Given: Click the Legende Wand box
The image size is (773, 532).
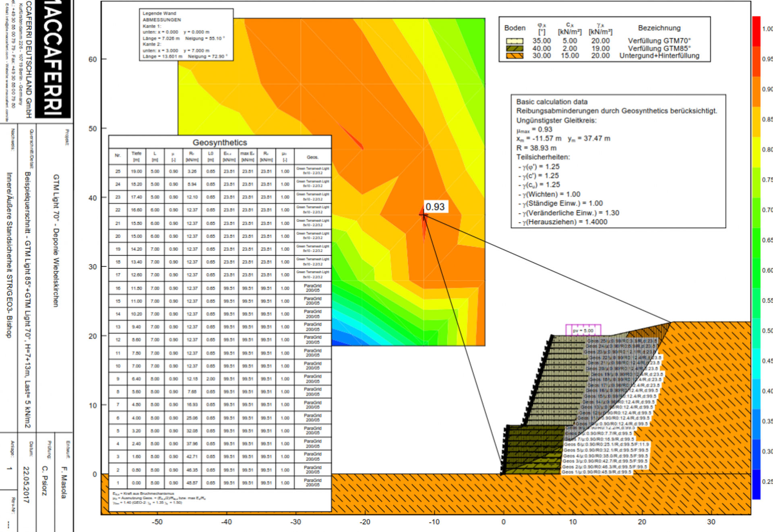Looking at the screenshot, I should click(x=186, y=35).
